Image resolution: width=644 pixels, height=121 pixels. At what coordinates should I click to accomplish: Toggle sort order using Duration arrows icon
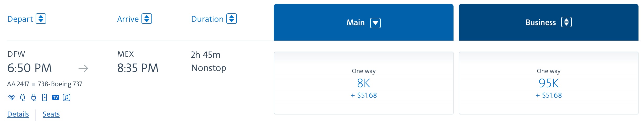[x=232, y=19]
